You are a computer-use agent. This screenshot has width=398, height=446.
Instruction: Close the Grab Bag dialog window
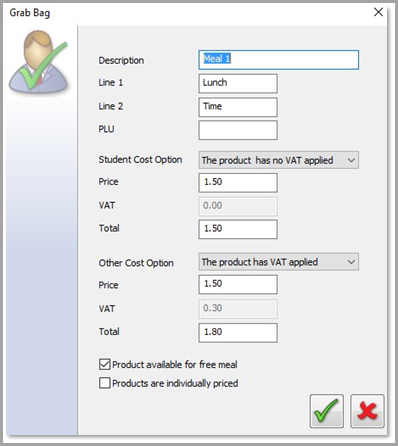click(378, 12)
